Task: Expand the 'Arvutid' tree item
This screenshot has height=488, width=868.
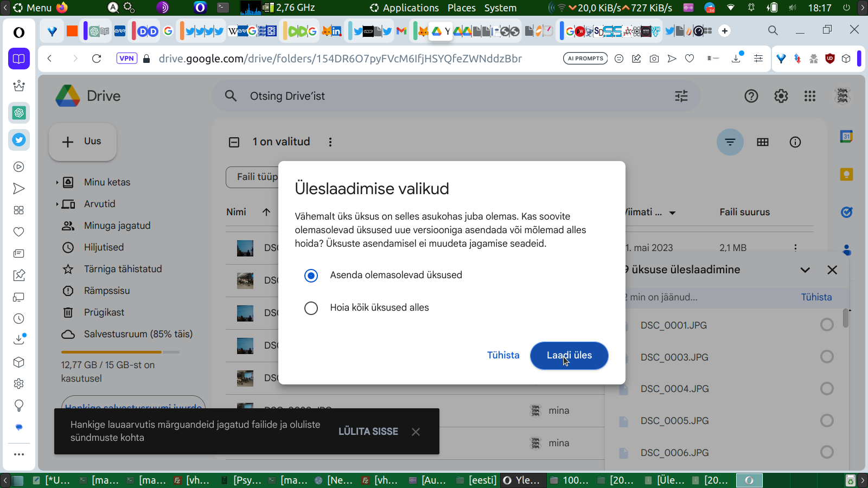Action: [57, 204]
